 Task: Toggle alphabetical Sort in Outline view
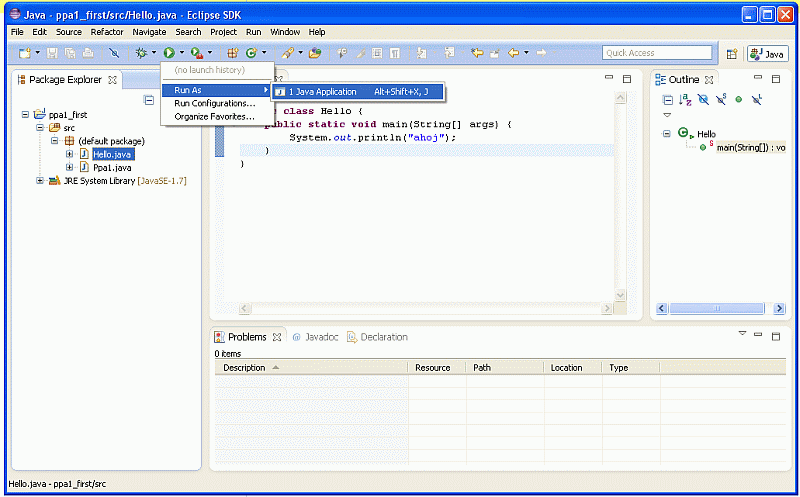[x=685, y=100]
